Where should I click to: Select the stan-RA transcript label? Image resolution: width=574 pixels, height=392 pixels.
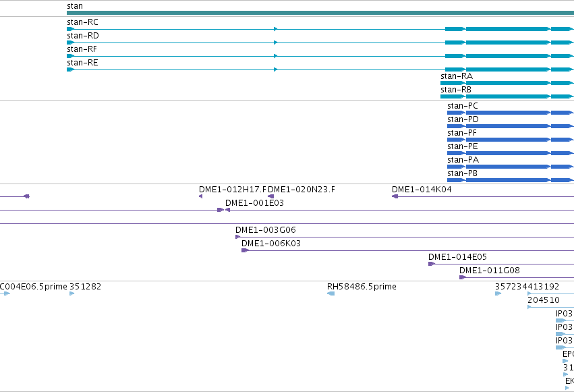pyautogui.click(x=457, y=76)
